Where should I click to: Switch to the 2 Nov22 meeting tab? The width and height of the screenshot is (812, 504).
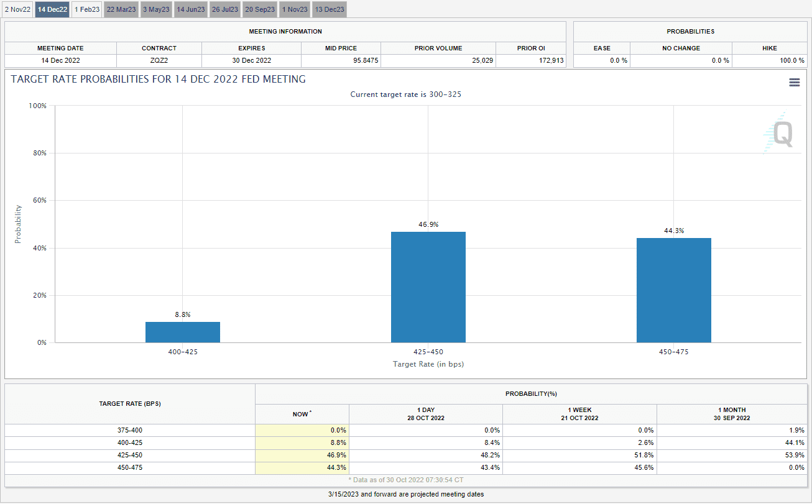[x=17, y=9]
